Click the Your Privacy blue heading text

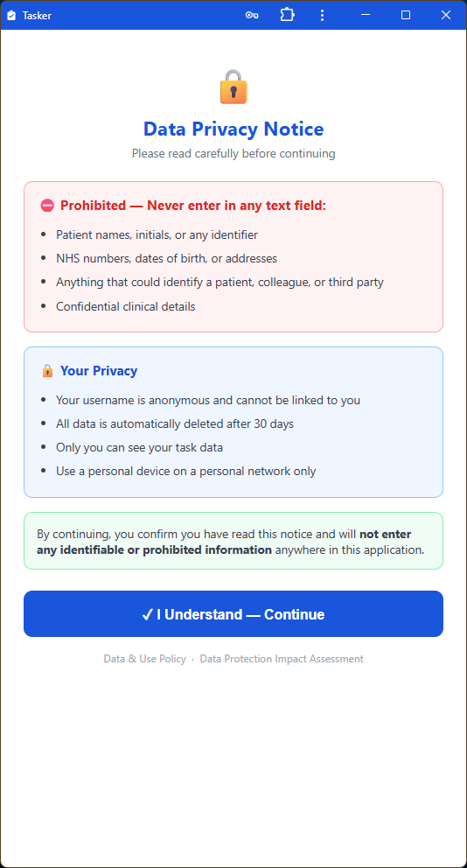pos(99,371)
